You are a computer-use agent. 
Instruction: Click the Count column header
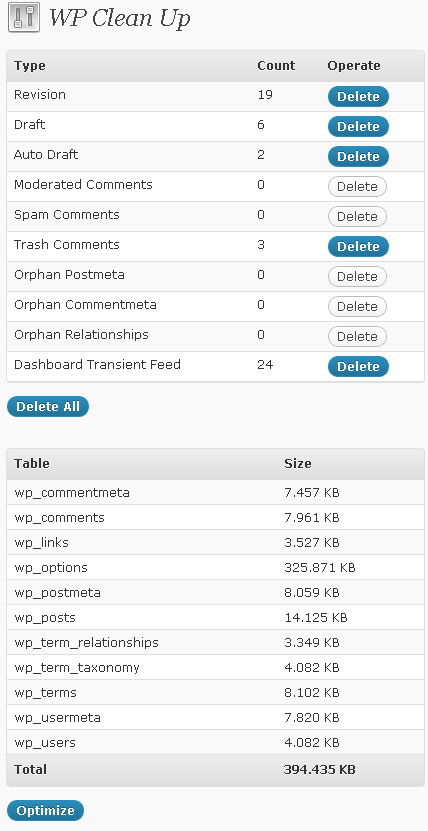(x=276, y=66)
